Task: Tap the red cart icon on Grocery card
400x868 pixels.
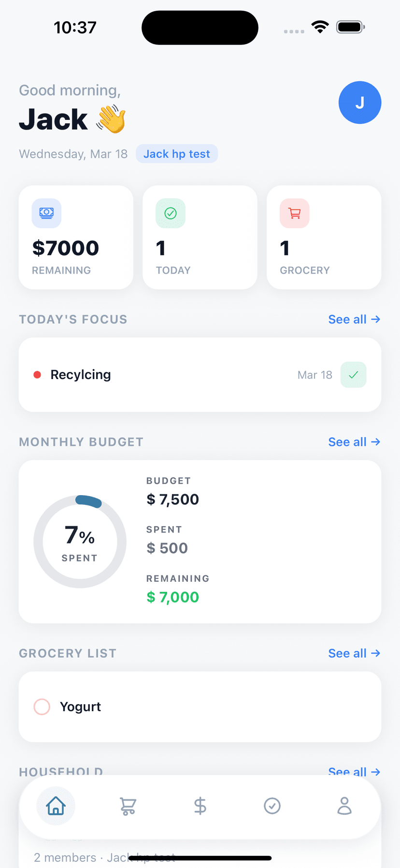Action: [294, 213]
